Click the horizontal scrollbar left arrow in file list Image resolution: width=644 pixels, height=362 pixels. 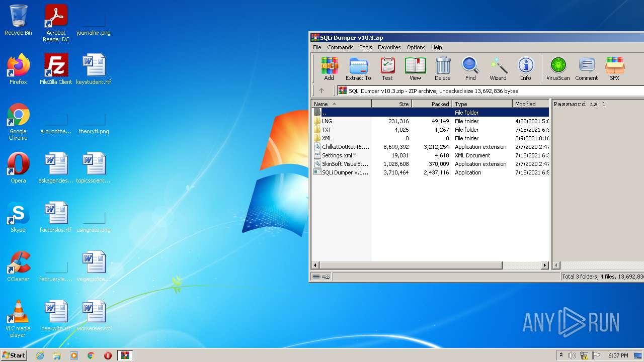pyautogui.click(x=316, y=265)
